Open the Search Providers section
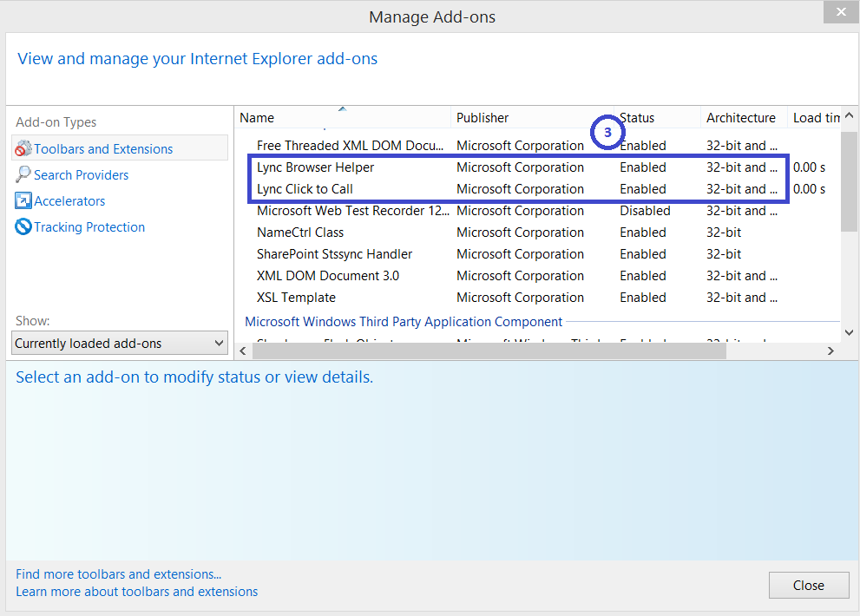The image size is (860, 616). [79, 174]
